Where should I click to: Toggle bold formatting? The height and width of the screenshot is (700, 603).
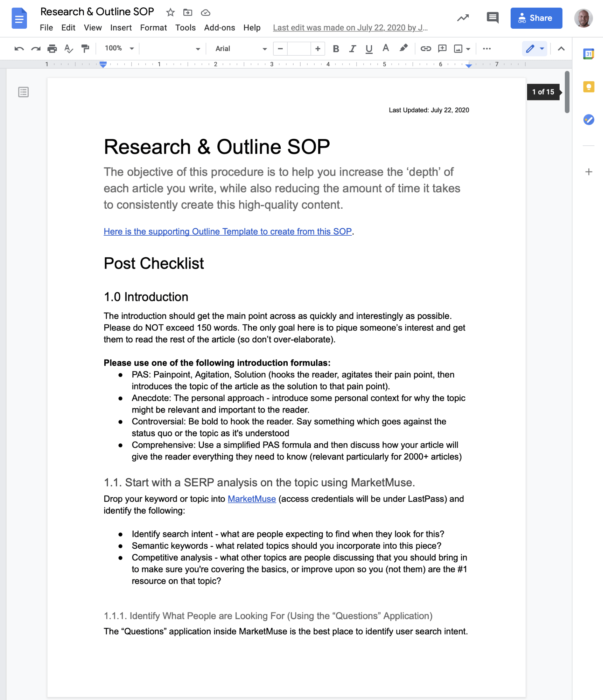pyautogui.click(x=336, y=49)
